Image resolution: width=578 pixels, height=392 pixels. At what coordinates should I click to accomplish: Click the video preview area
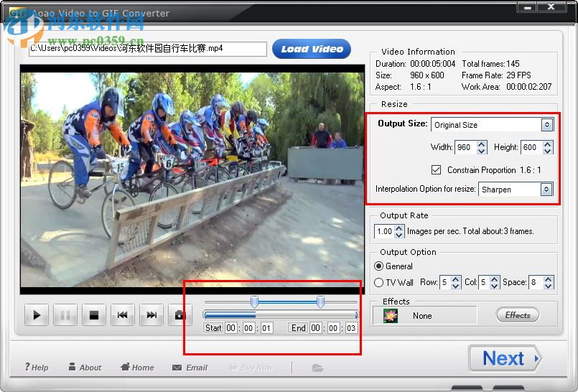pyautogui.click(x=192, y=179)
